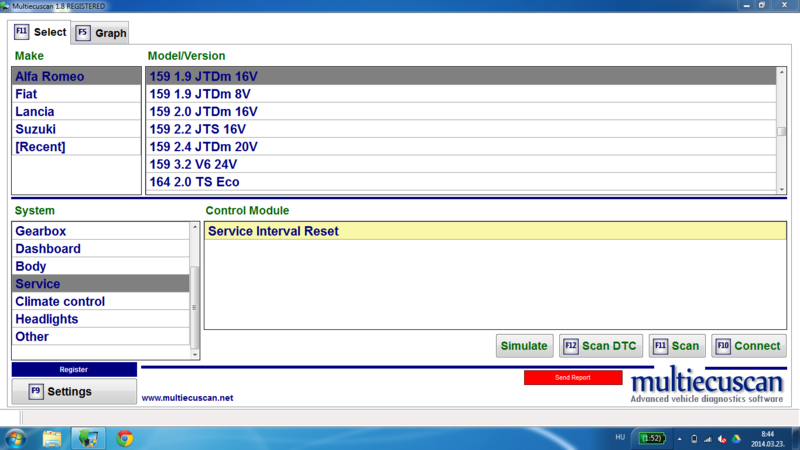The height and width of the screenshot is (450, 800).
Task: Run the F11 Scan button
Action: tap(677, 346)
